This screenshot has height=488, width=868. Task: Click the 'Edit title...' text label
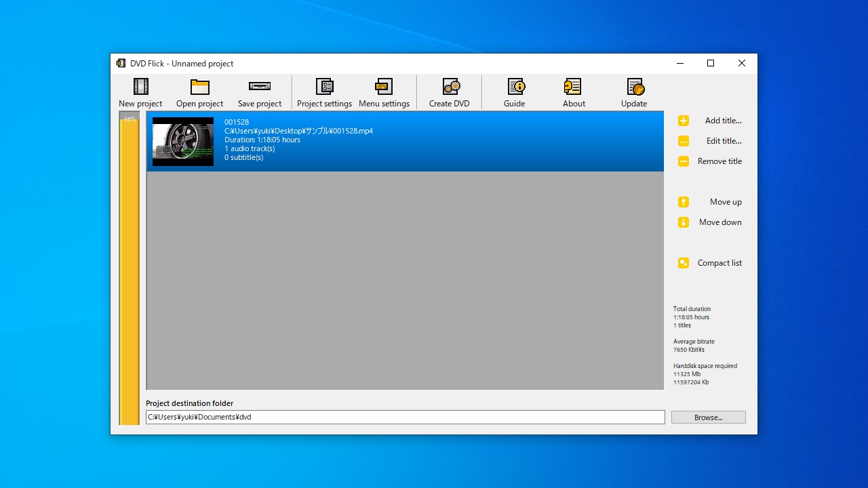724,141
